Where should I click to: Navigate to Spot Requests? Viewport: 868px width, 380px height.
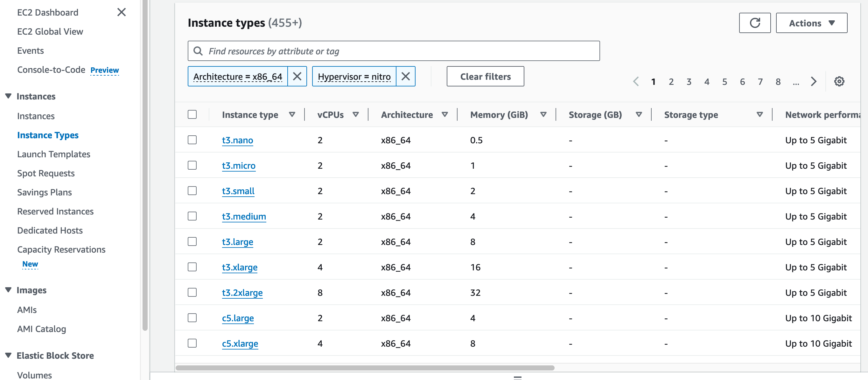click(46, 173)
